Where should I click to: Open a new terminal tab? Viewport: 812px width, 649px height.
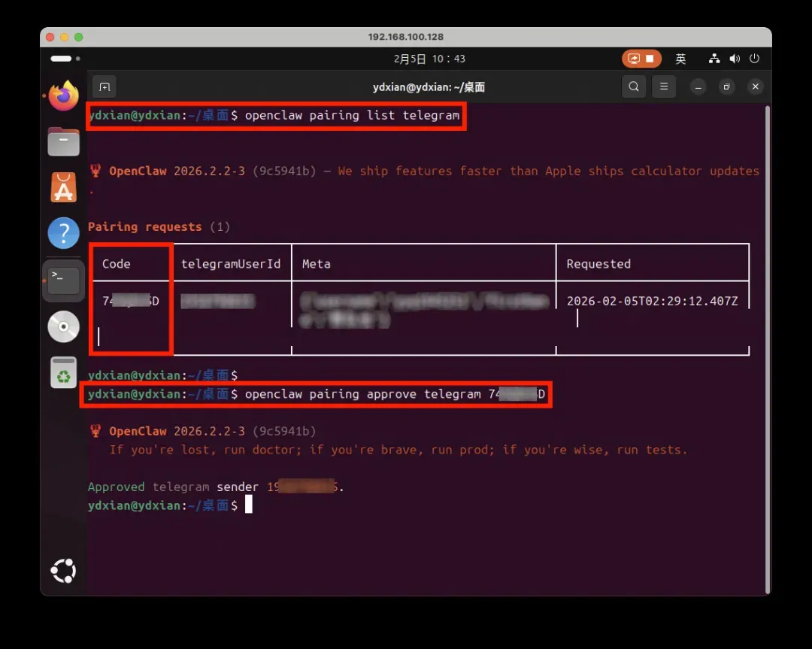[105, 87]
